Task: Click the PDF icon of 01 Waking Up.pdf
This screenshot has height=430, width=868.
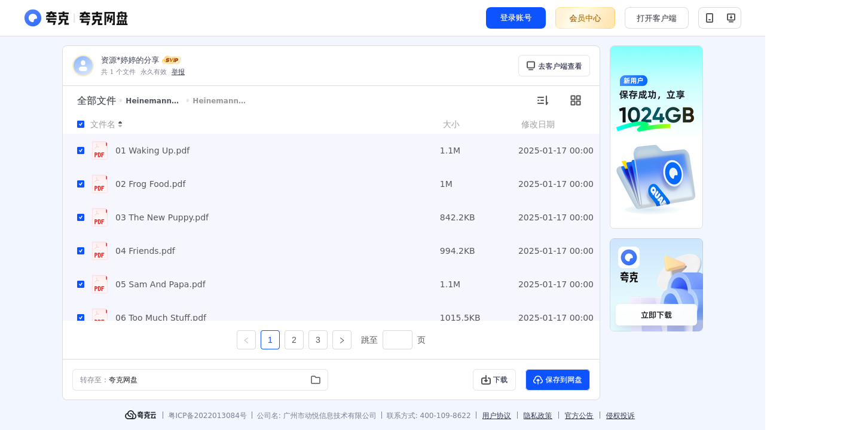Action: [x=100, y=150]
